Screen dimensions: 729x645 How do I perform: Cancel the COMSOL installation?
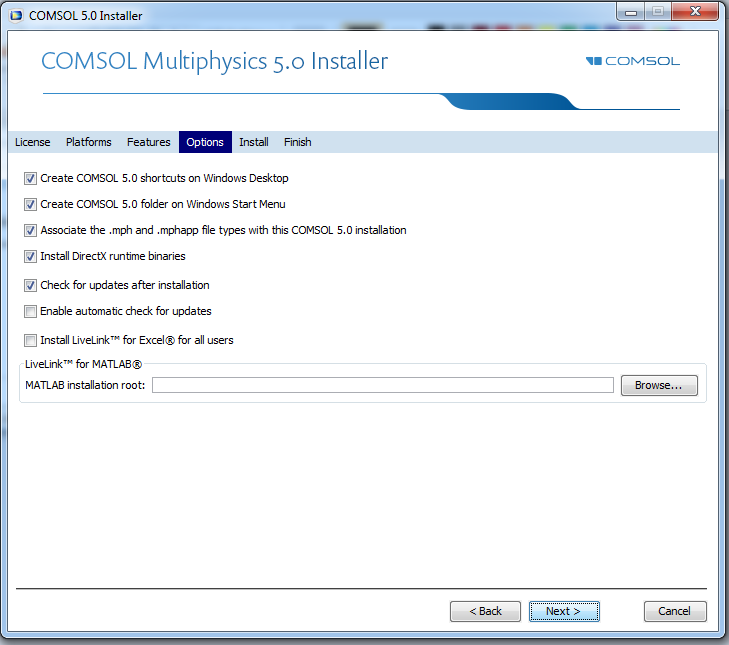675,611
